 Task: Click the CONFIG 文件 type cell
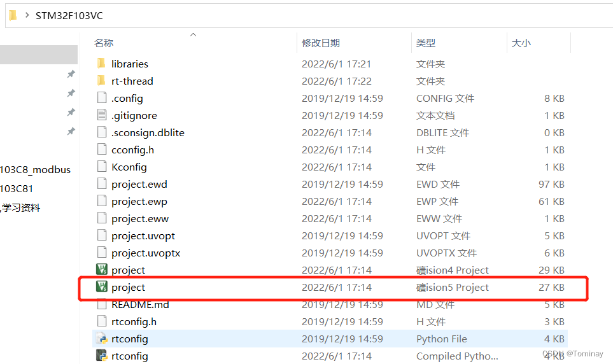[445, 98]
